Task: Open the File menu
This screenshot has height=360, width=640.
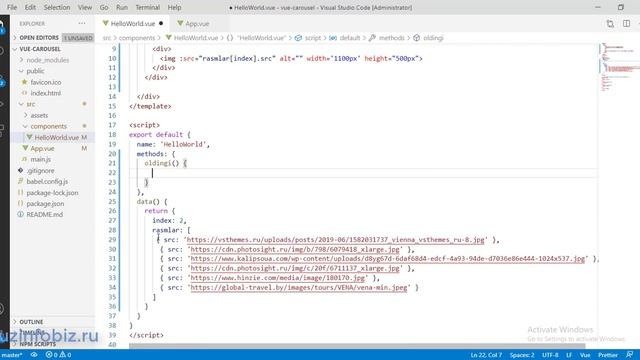Action: pos(12,7)
